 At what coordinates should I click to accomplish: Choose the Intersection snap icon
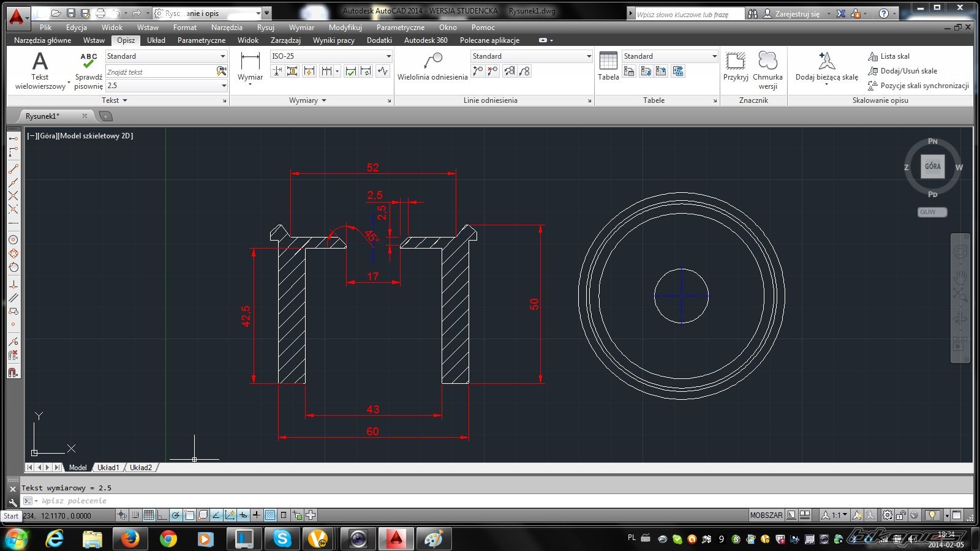13,196
